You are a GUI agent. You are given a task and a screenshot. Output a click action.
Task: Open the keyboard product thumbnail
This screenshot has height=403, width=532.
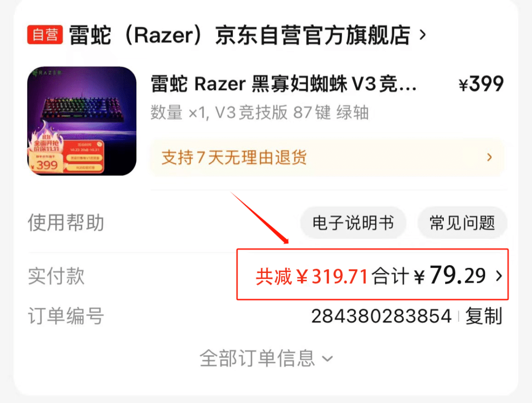point(82,121)
